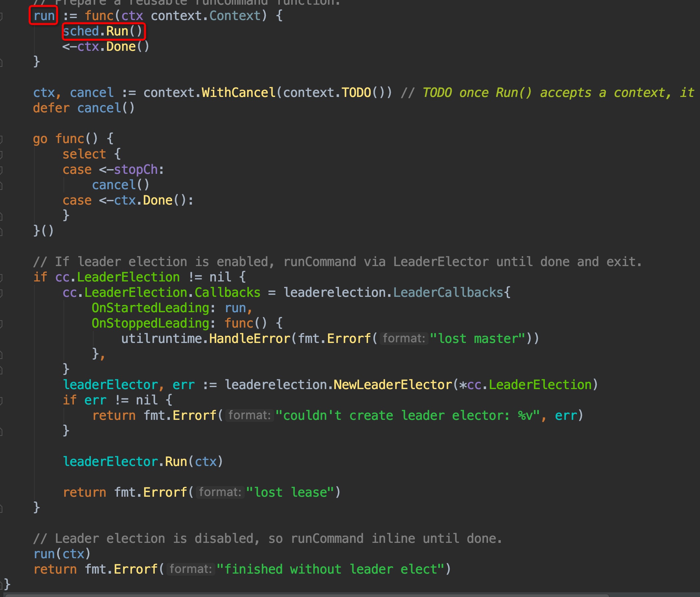Click the format hint before "lost master"
This screenshot has height=597, width=700.
pos(403,338)
